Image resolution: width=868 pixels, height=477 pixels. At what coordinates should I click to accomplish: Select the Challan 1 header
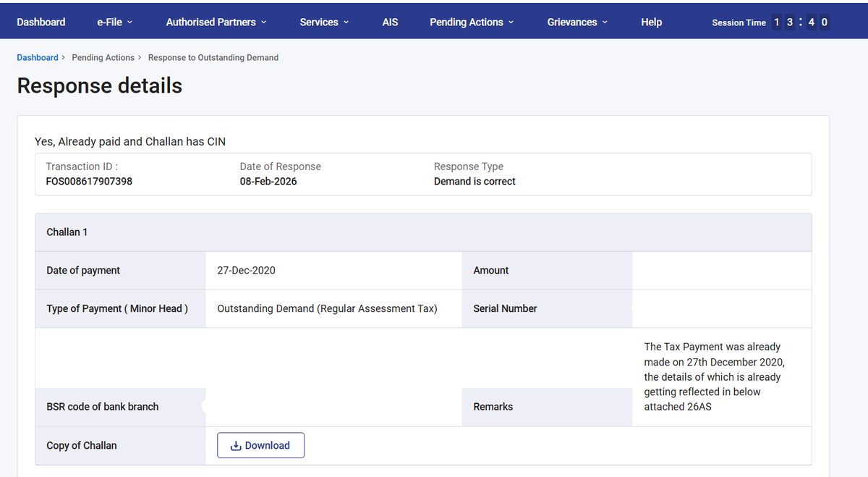423,232
